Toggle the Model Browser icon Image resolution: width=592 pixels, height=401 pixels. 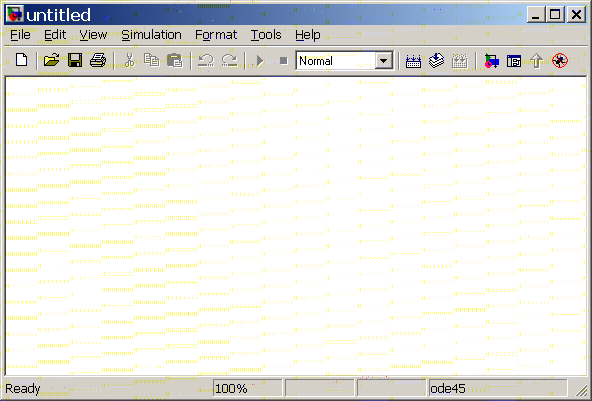point(514,61)
